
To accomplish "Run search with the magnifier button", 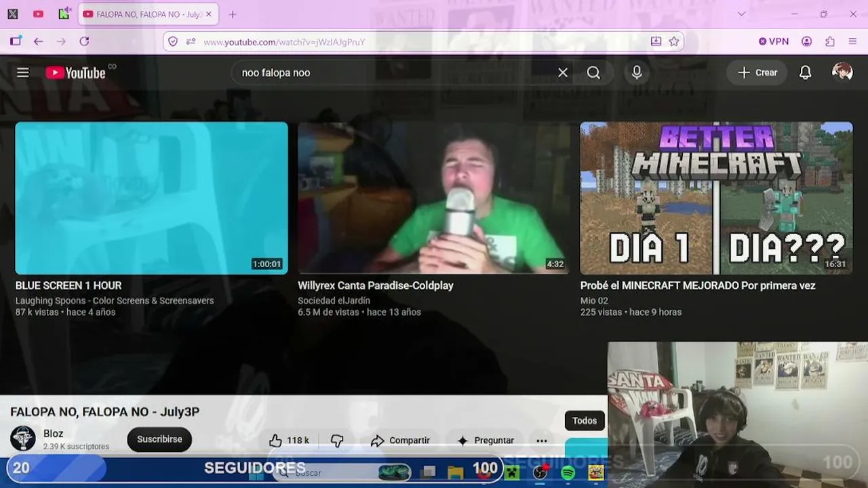I will coord(593,73).
